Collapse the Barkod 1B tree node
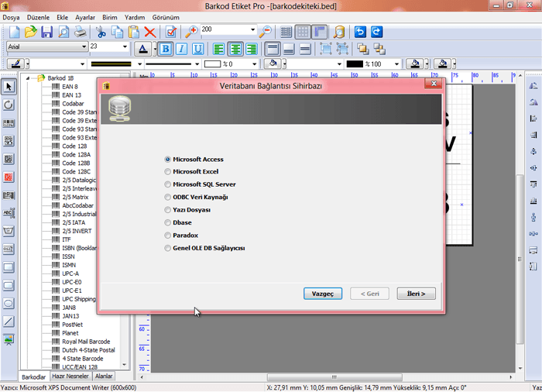Viewport: 542px width, 392px height. click(x=28, y=78)
